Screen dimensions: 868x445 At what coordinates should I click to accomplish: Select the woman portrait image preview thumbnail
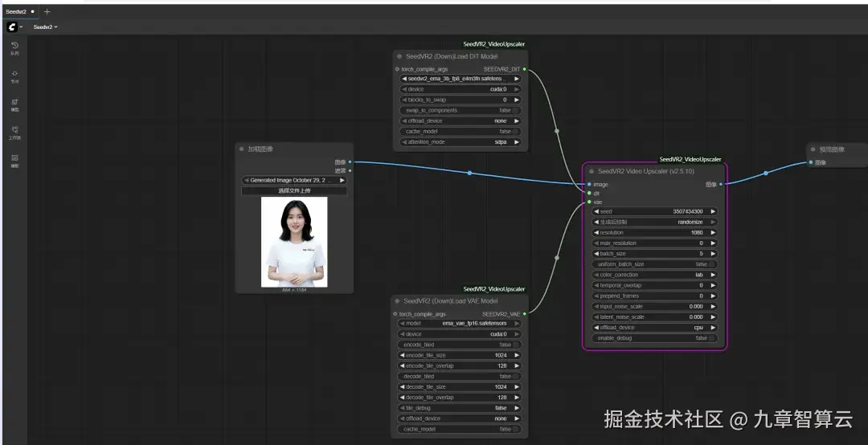294,242
